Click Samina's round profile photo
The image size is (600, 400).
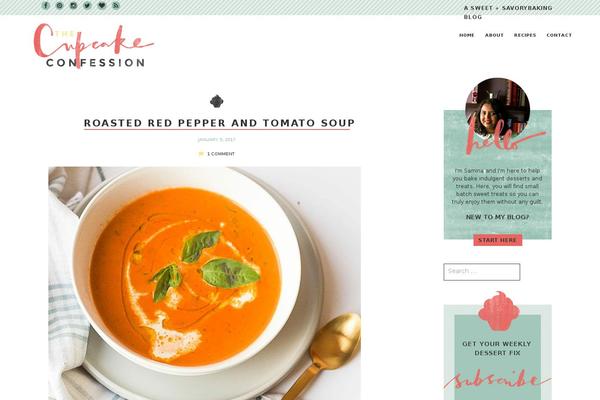click(497, 109)
